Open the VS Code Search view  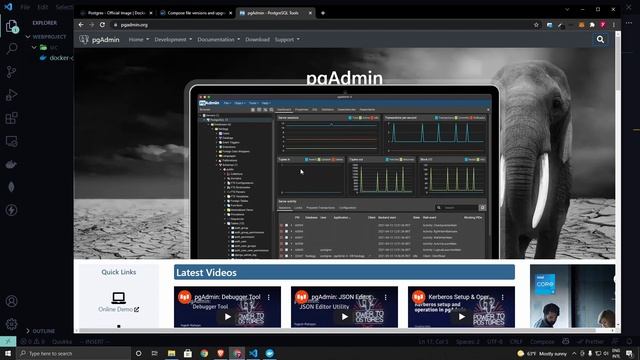(11, 49)
